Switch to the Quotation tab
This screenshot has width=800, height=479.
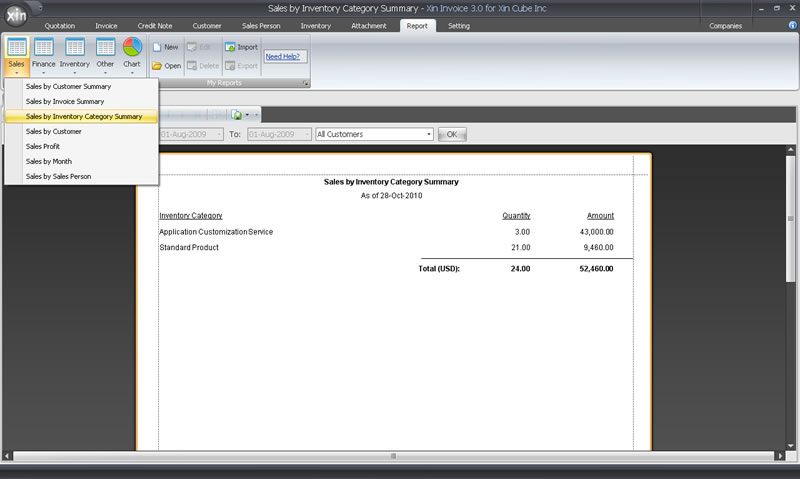click(x=60, y=26)
